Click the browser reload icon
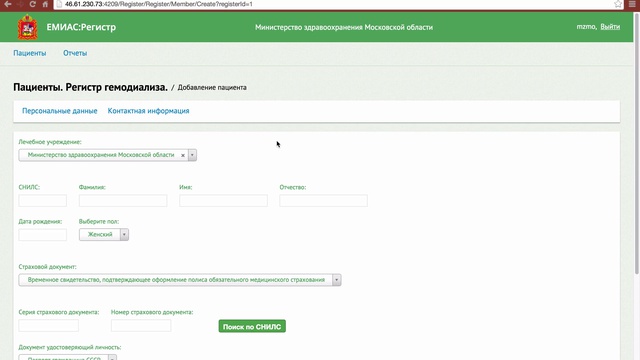 [x=33, y=4]
